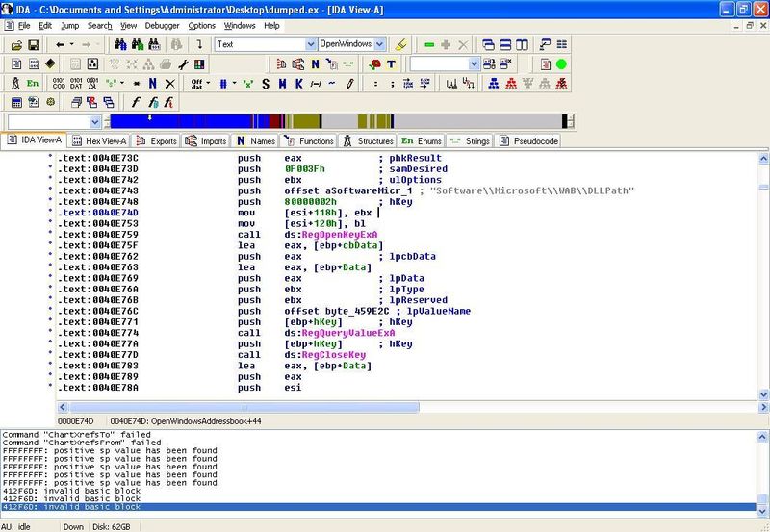Click the black S string icon
The height and width of the screenshot is (532, 770).
click(x=266, y=84)
